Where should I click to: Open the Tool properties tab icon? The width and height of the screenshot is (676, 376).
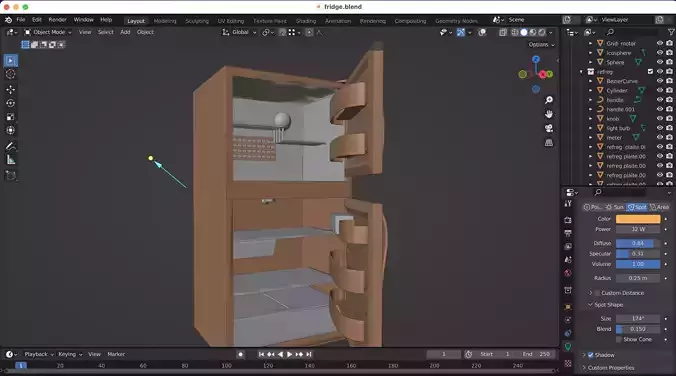(x=568, y=204)
